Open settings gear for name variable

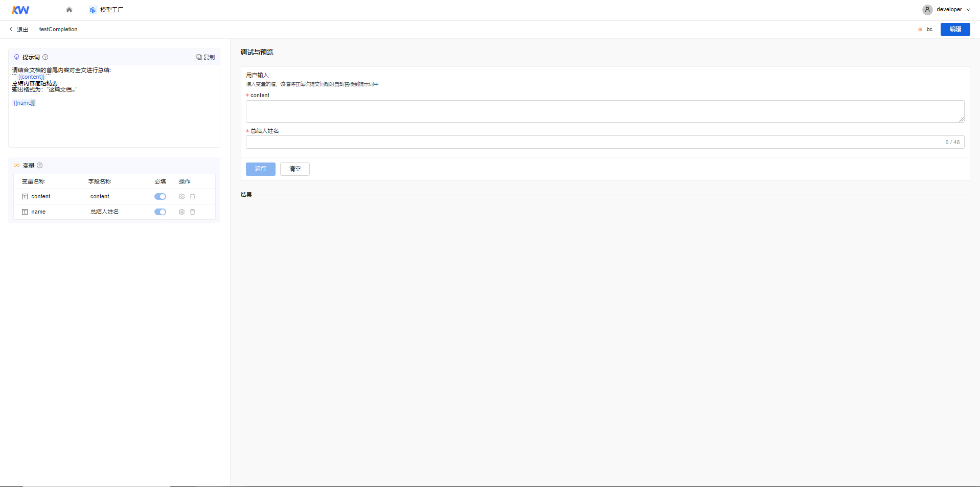tap(181, 212)
